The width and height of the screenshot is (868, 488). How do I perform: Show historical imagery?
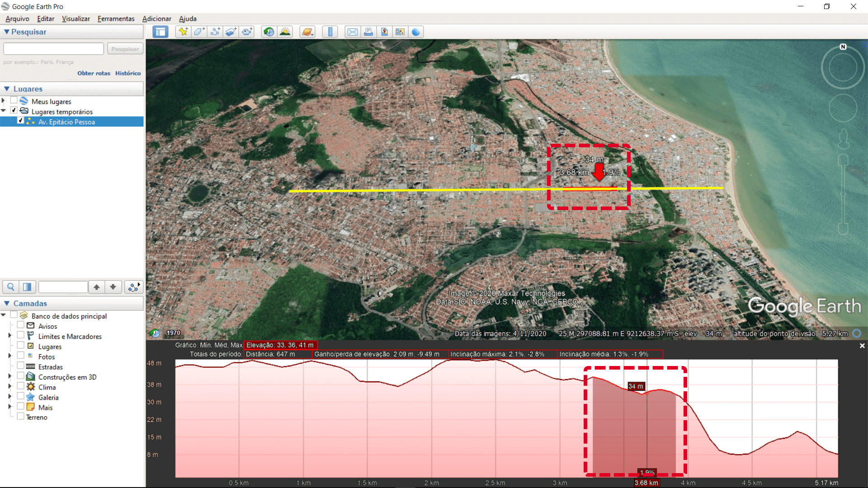click(x=269, y=32)
